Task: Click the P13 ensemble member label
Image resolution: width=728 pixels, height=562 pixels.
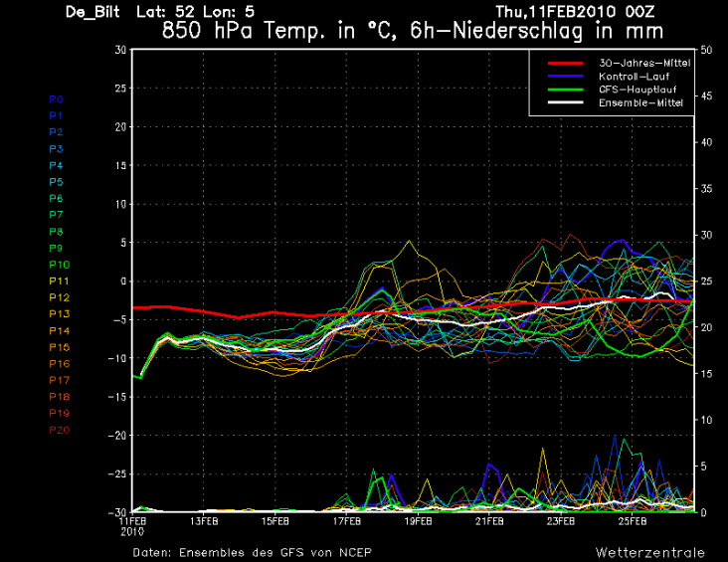Action: pos(60,314)
